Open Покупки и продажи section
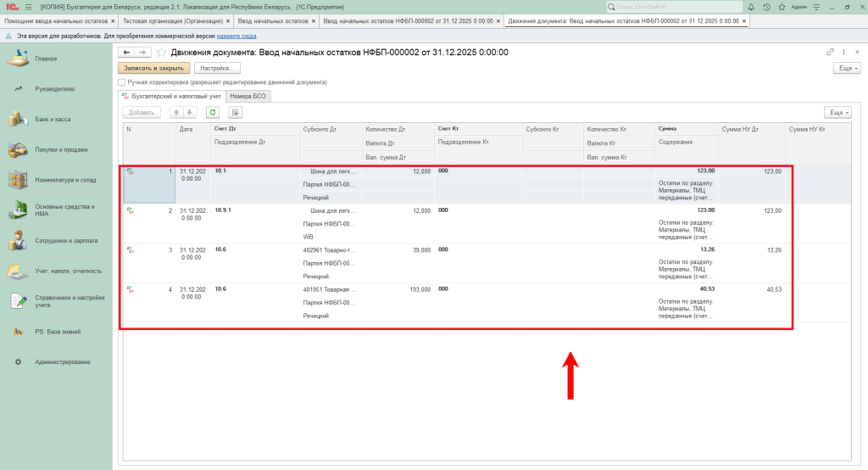 click(x=60, y=150)
